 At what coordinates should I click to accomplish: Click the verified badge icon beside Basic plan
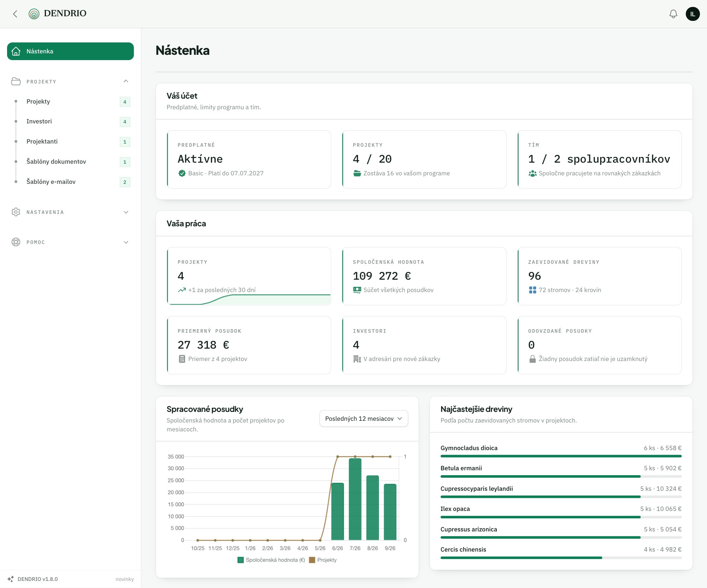pyautogui.click(x=182, y=173)
